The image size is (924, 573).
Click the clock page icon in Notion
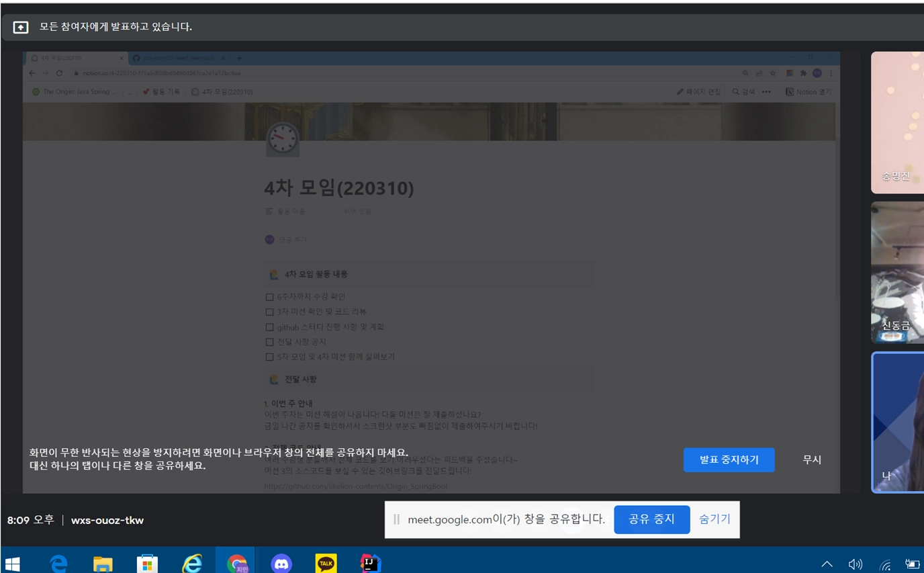[x=283, y=139]
